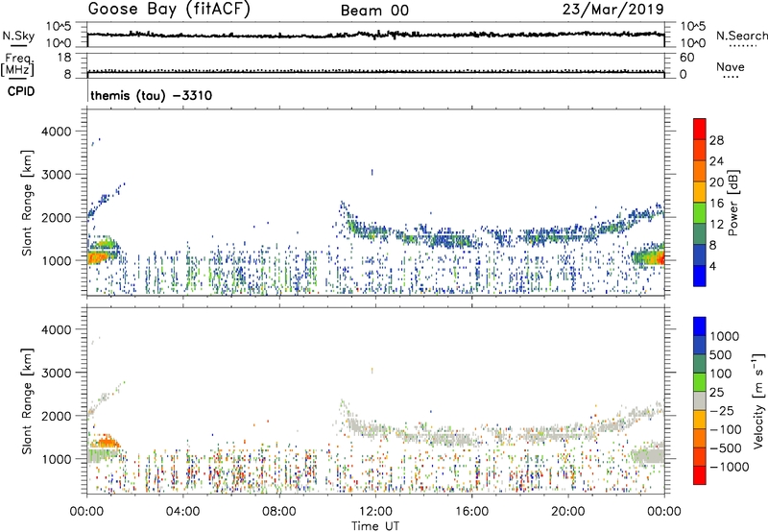768x532 pixels.
Task: Click the '-25' velocity colorbar label
Action: 722,410
